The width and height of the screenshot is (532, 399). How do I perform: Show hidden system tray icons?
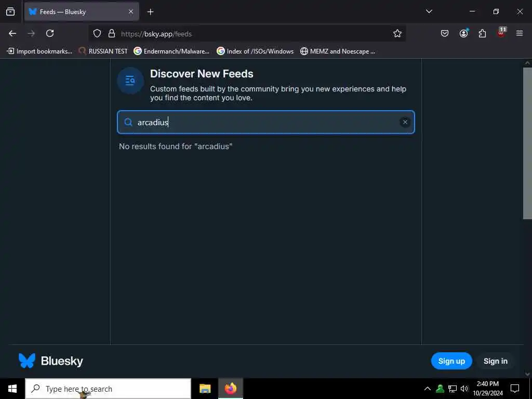[x=428, y=389]
